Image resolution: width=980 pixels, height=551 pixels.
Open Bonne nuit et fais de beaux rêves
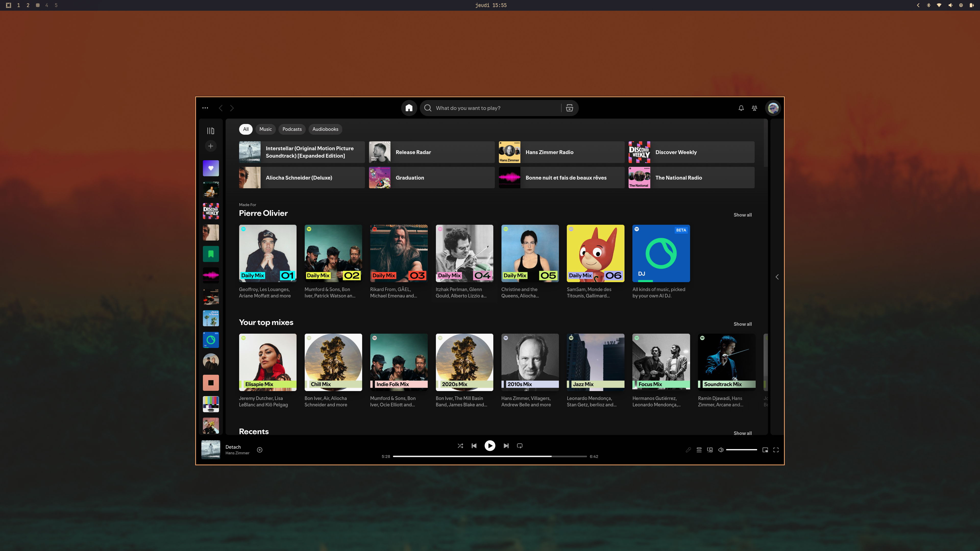561,178
